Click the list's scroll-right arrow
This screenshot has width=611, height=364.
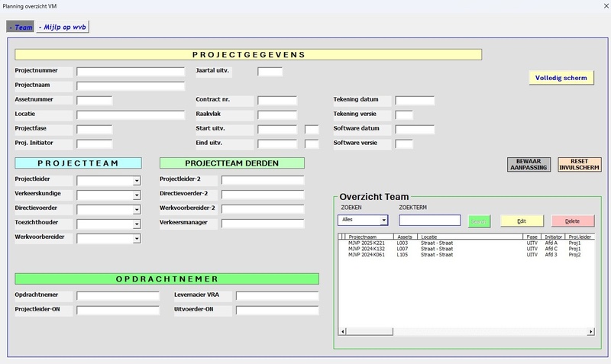coord(590,332)
